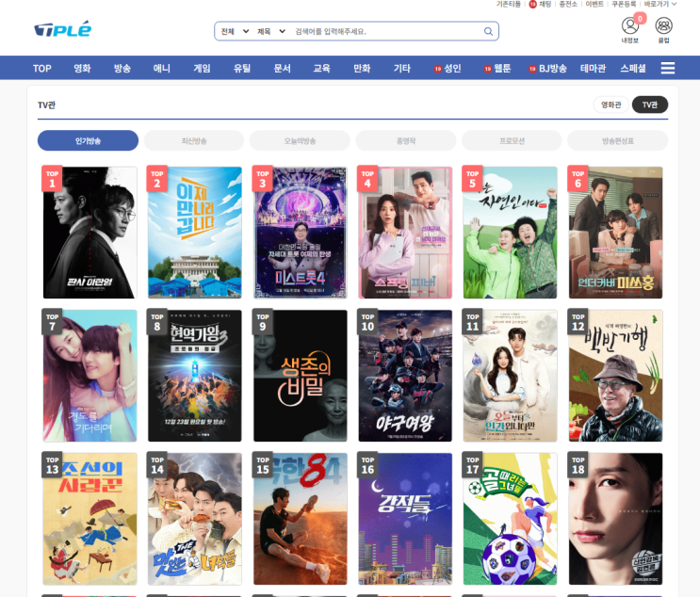
Task: Open TOP 14 맛있는 녀석들 poster
Action: coord(195,519)
